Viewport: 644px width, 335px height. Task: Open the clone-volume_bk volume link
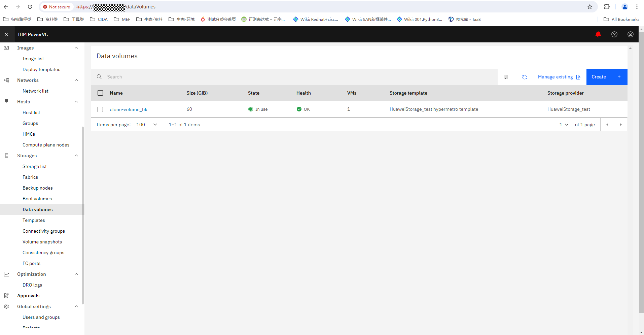(129, 109)
